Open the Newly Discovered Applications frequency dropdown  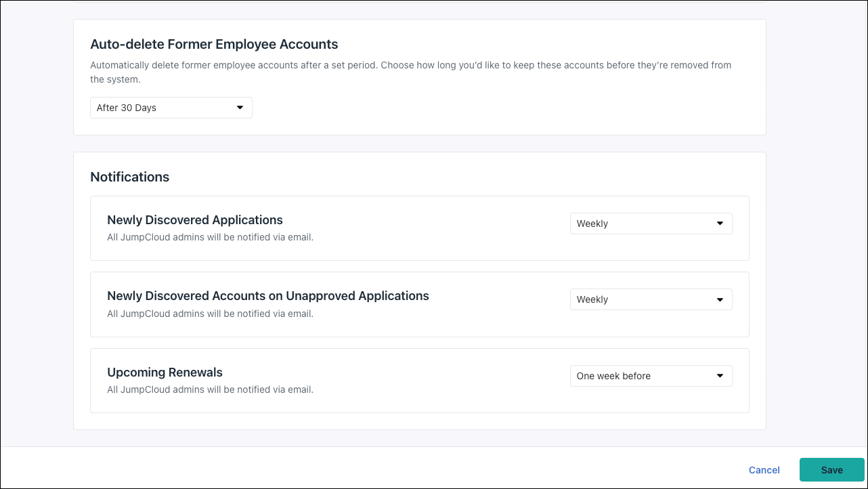pyautogui.click(x=650, y=224)
